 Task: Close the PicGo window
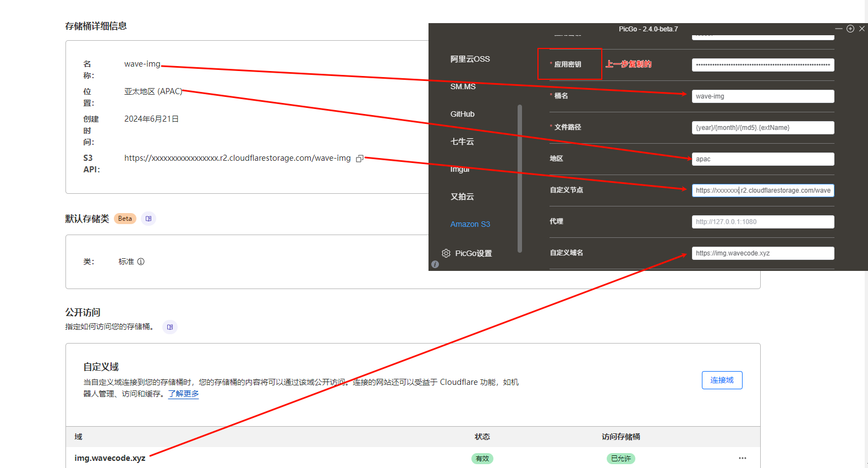[862, 29]
